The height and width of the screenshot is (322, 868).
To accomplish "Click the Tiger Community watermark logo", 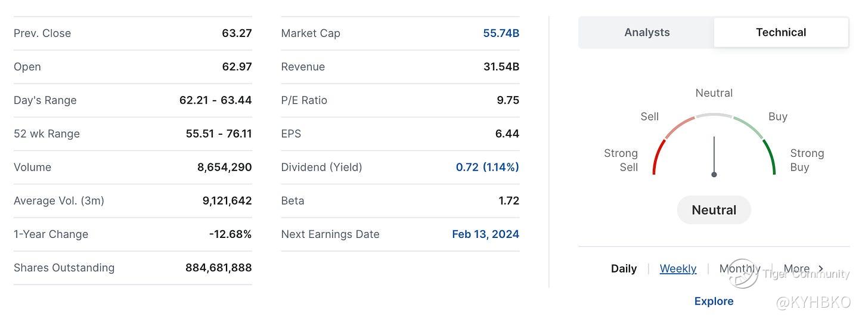I will tap(743, 274).
